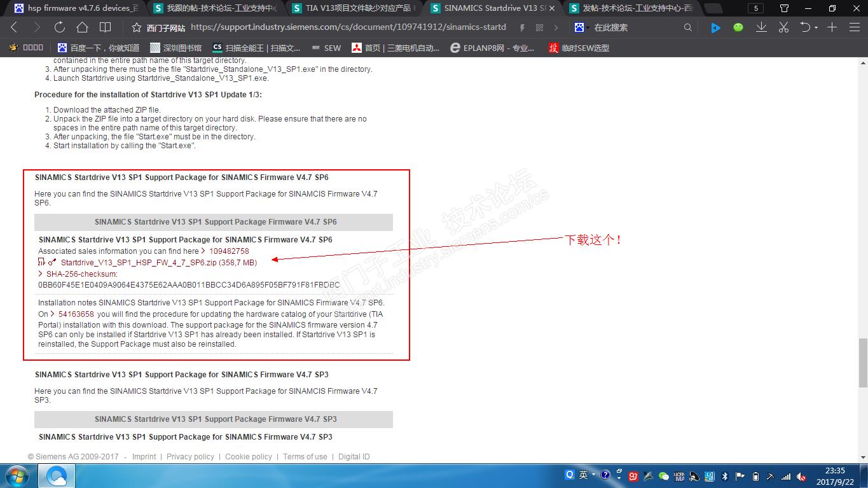This screenshot has height=488, width=868.
Task: Open the Digital ID footer link
Action: click(x=354, y=457)
